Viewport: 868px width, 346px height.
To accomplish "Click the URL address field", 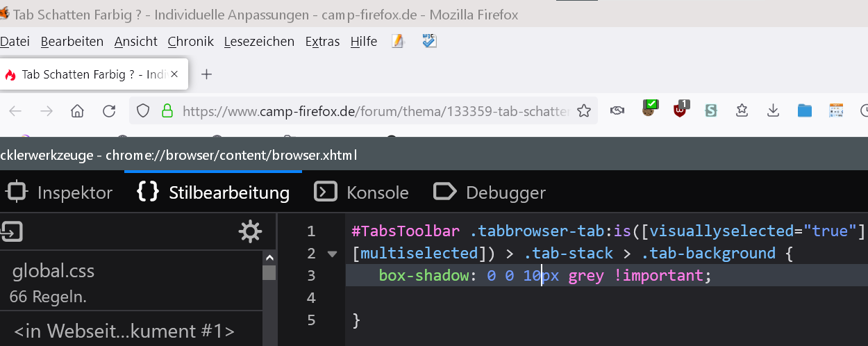I will coord(375,111).
